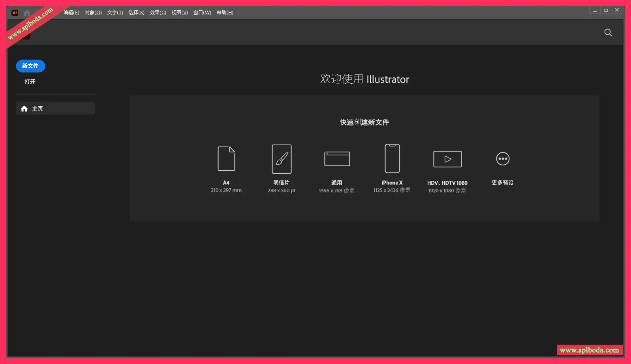Open the 窗口(W) menu
631x364 pixels.
point(202,13)
